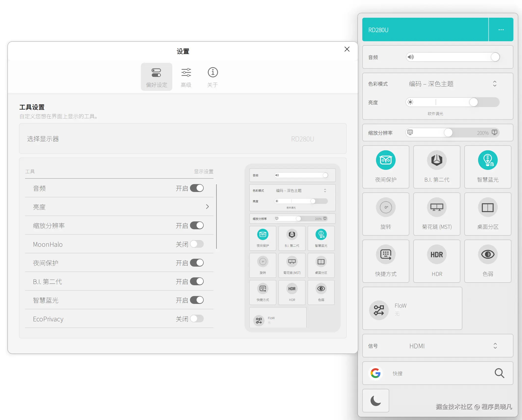Turn off the 音频 tool toggle
This screenshot has width=522, height=420.
point(197,188)
